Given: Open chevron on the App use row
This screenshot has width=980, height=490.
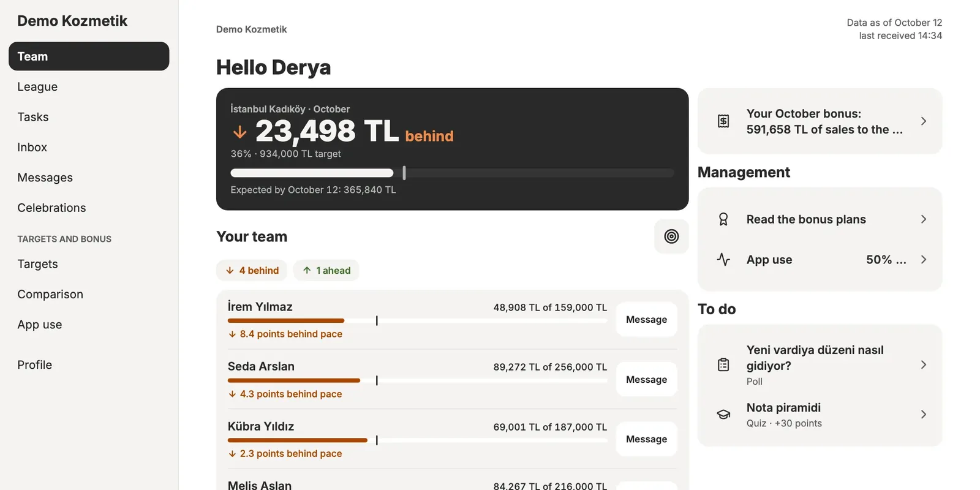Looking at the screenshot, I should click(924, 260).
